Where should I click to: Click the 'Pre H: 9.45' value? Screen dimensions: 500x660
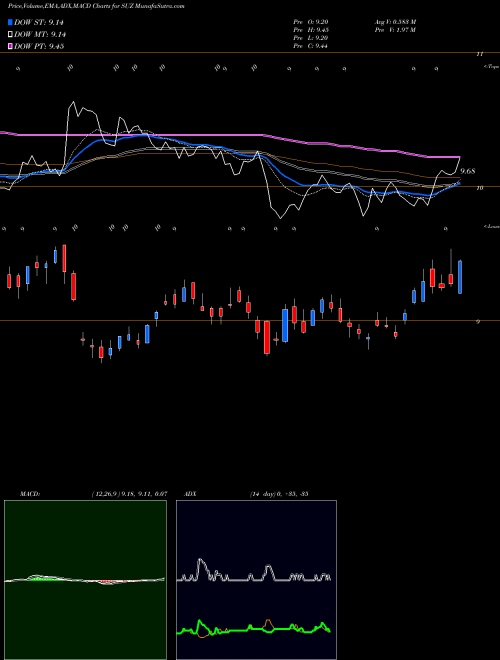(311, 30)
